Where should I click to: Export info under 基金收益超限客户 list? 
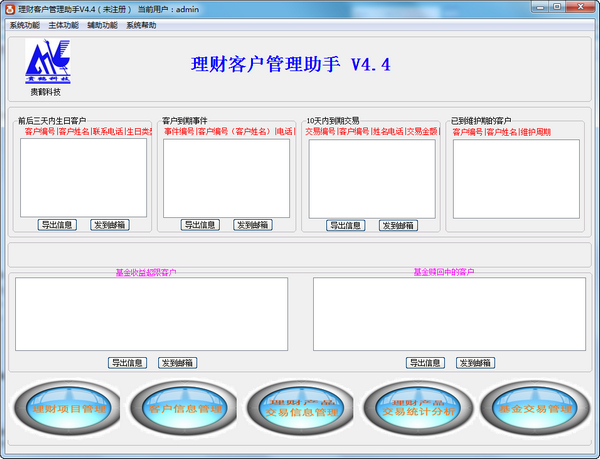tap(127, 363)
